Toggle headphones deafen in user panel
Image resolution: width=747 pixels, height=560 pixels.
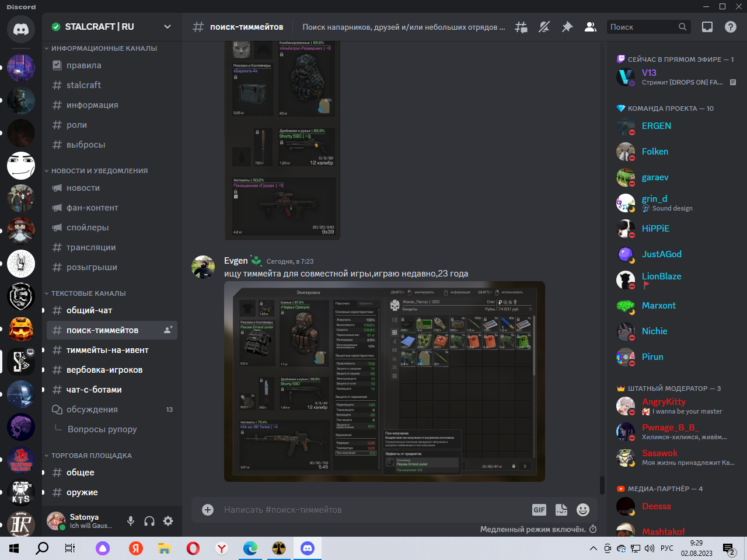(x=149, y=521)
